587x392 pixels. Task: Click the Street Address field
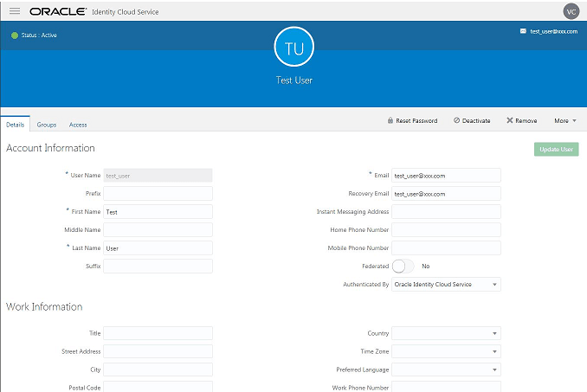coord(158,351)
